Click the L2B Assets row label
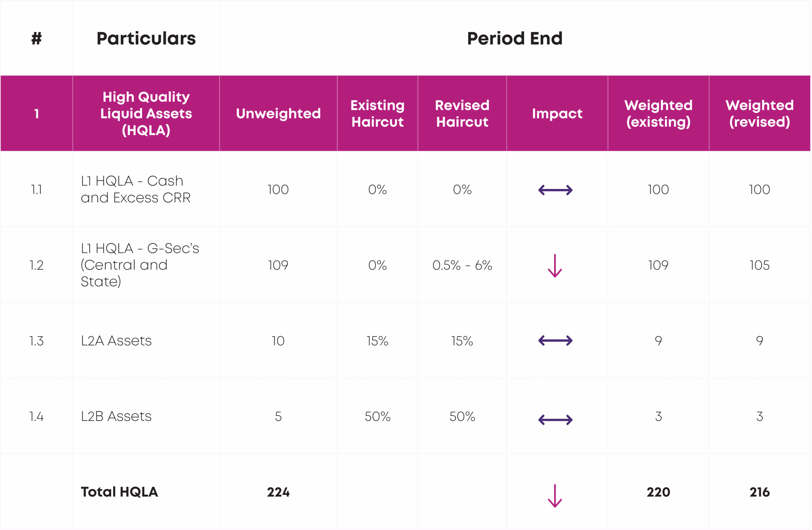Screen dimensions: 812x530 (116, 416)
